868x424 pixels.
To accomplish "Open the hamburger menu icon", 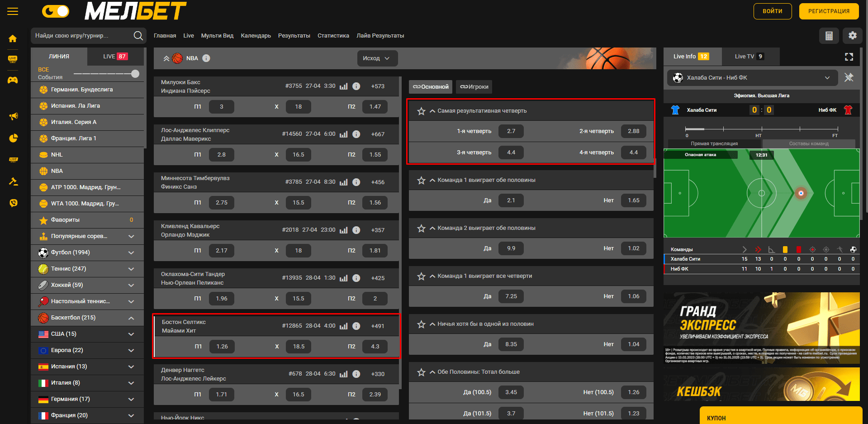I will (x=13, y=11).
